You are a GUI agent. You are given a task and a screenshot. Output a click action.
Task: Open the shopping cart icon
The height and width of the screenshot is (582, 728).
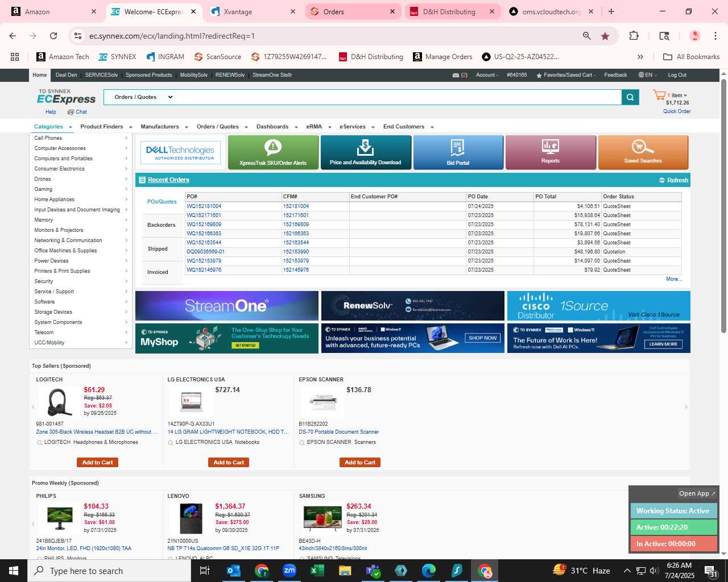(x=659, y=95)
